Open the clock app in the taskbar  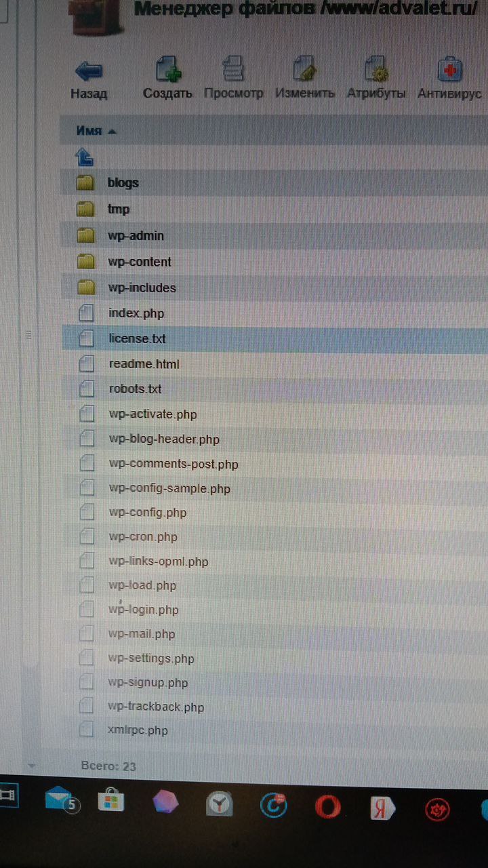[220, 804]
